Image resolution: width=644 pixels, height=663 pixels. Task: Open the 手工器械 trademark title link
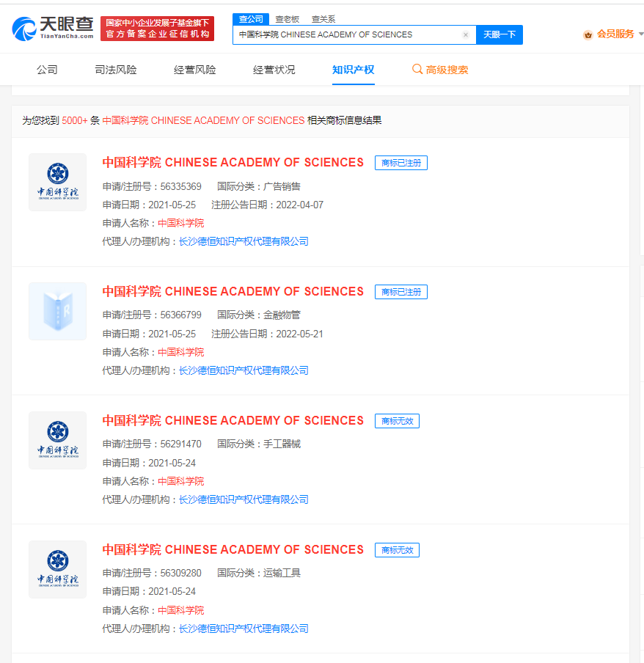(233, 420)
